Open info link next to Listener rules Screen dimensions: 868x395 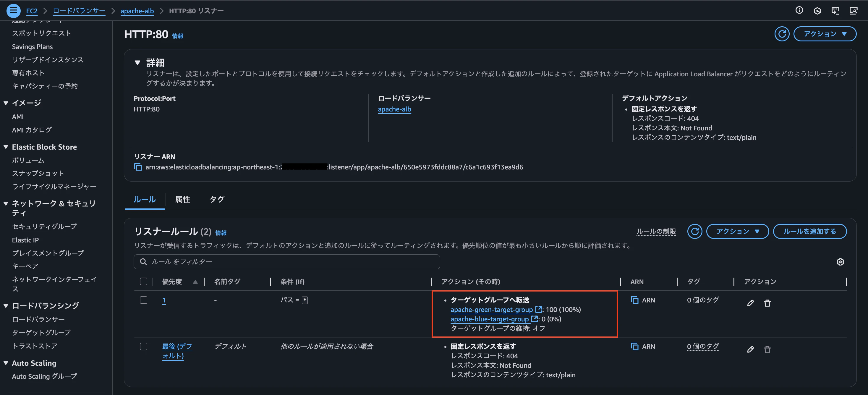pos(221,233)
